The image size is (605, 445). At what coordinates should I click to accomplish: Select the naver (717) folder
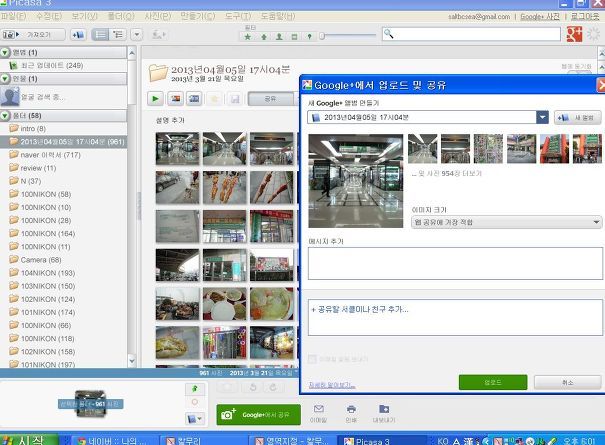point(45,155)
